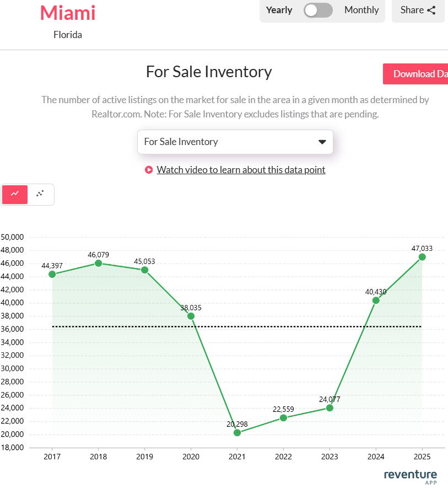Select Yearly view label
The image size is (448, 488).
tap(279, 10)
